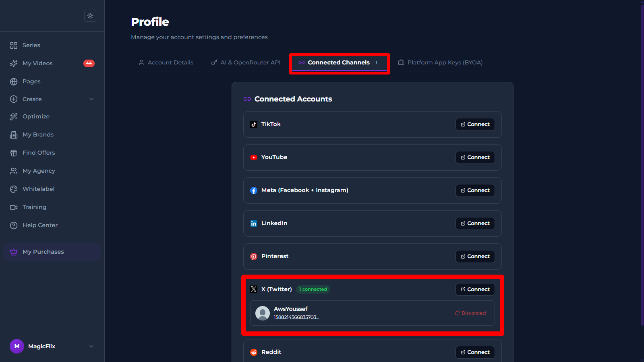
Task: Click the AwsYoussef profile avatar
Action: [x=263, y=313]
